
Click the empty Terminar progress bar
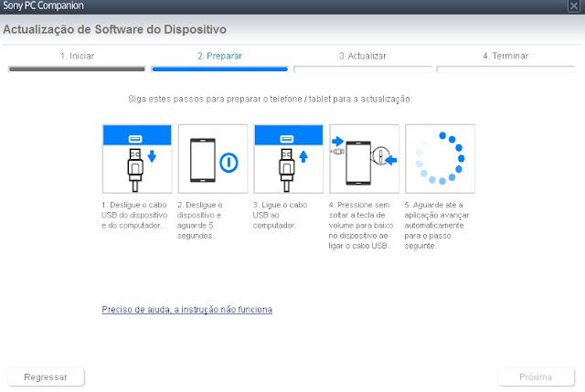(505, 69)
